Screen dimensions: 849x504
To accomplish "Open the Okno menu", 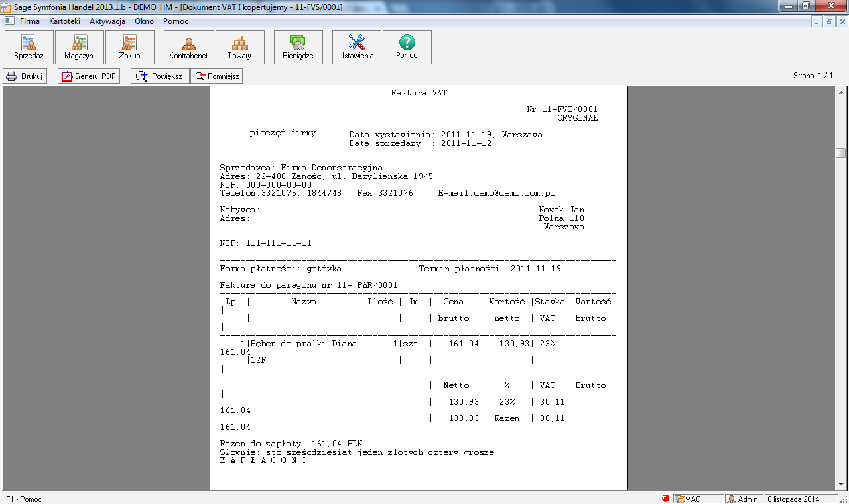I will pos(144,21).
